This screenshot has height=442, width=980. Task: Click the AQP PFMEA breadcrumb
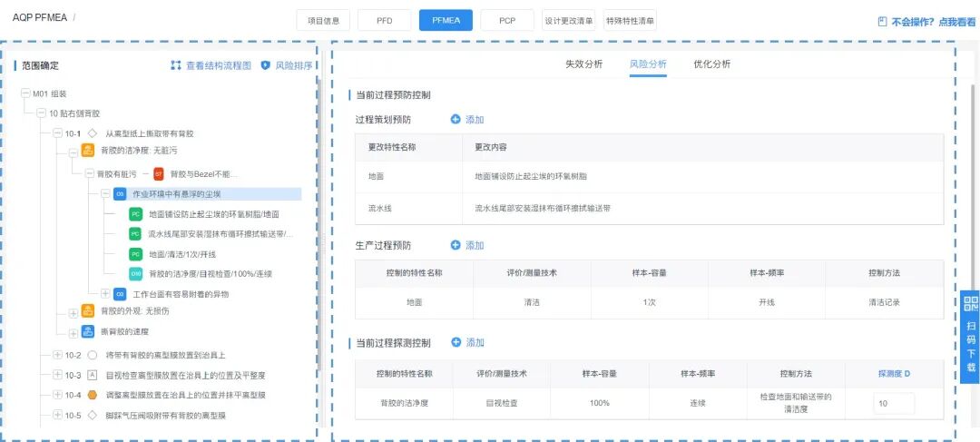pos(40,17)
